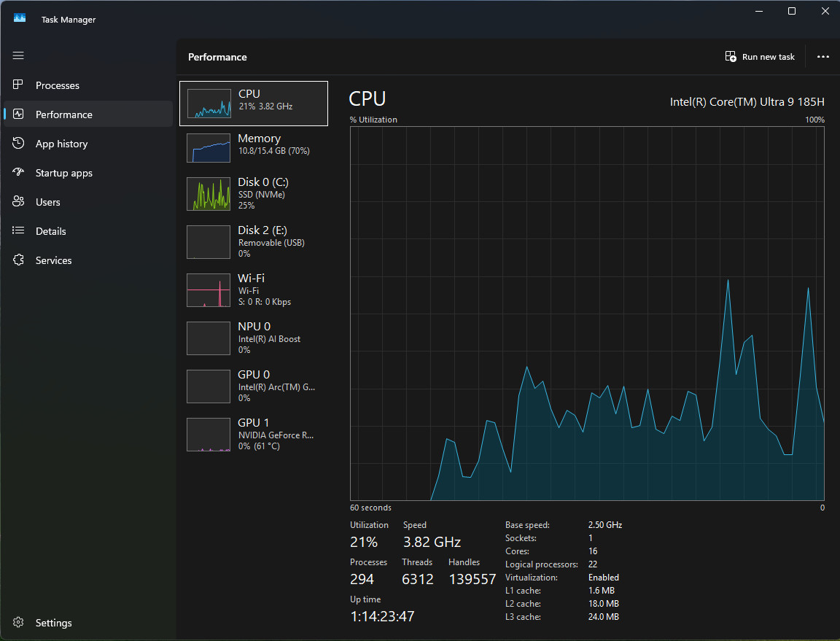Select Disk 2 (E:) removable USB
Screen dimensions: 840x641
[254, 242]
